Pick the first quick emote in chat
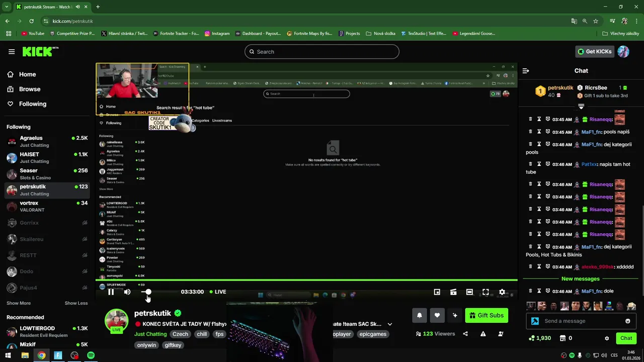The height and width of the screenshot is (362, 644). point(531,306)
